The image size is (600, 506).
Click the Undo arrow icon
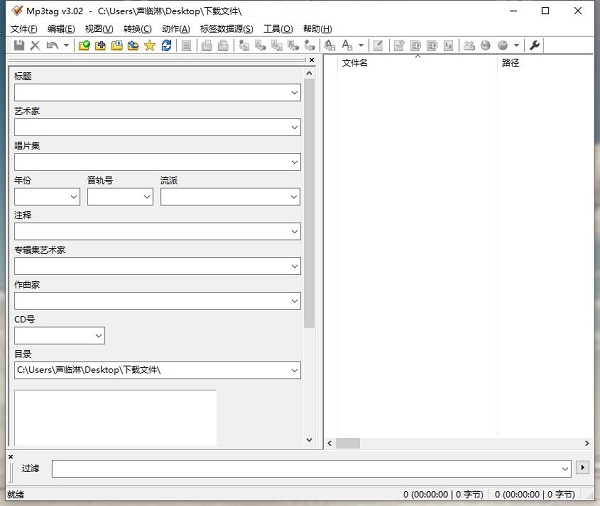52,45
